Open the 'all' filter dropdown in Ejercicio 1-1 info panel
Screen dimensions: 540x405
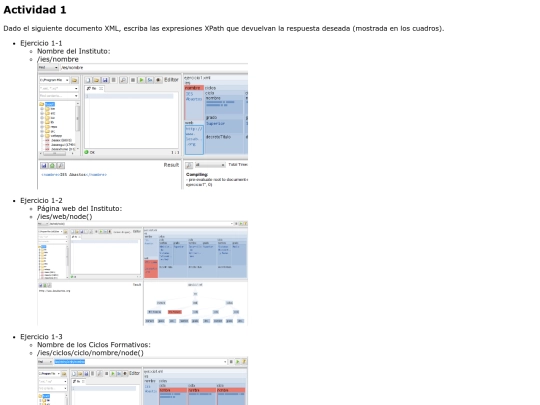(210, 165)
